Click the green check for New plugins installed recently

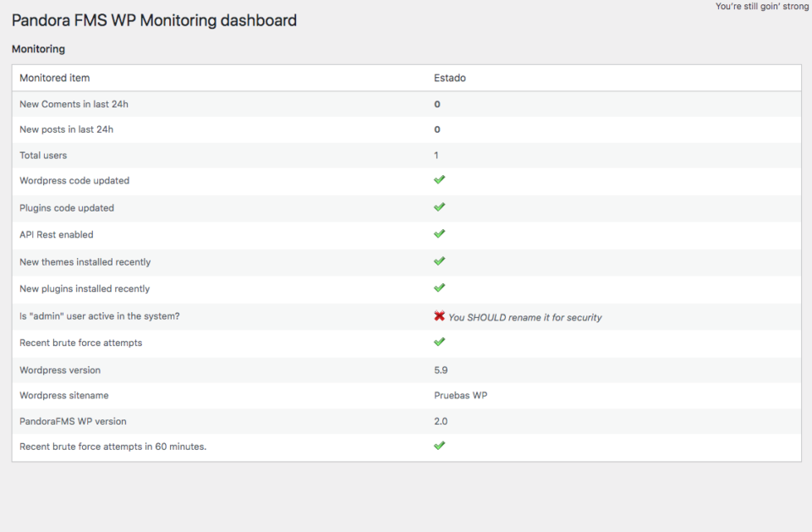439,288
